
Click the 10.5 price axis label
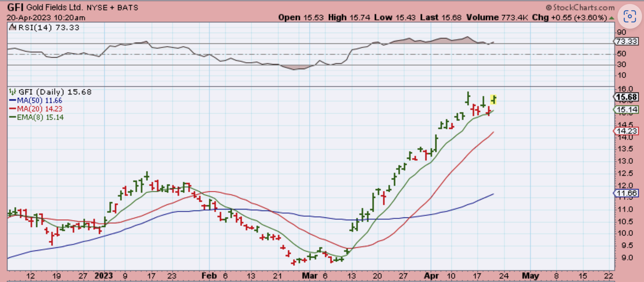[625, 222]
